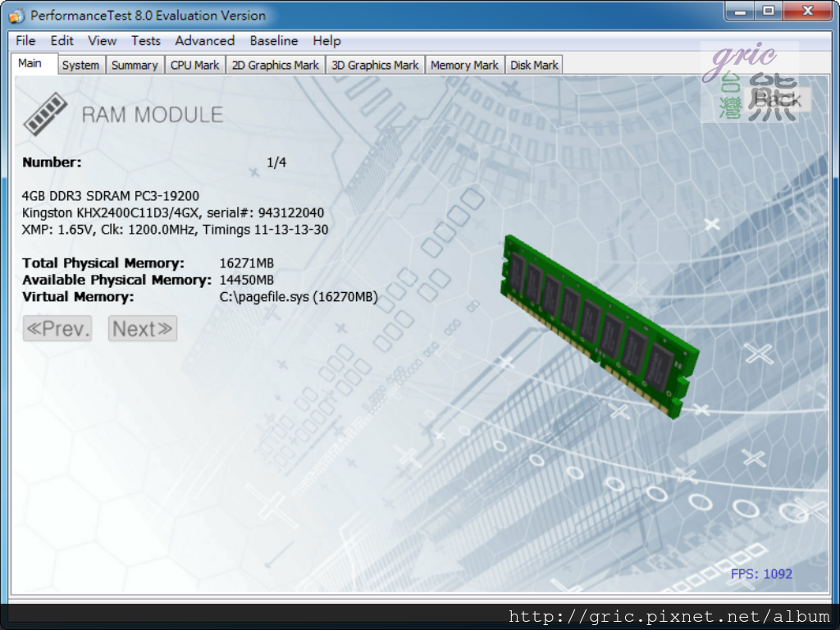
Task: Click the Available Physical Memory: label
Action: click(x=116, y=280)
